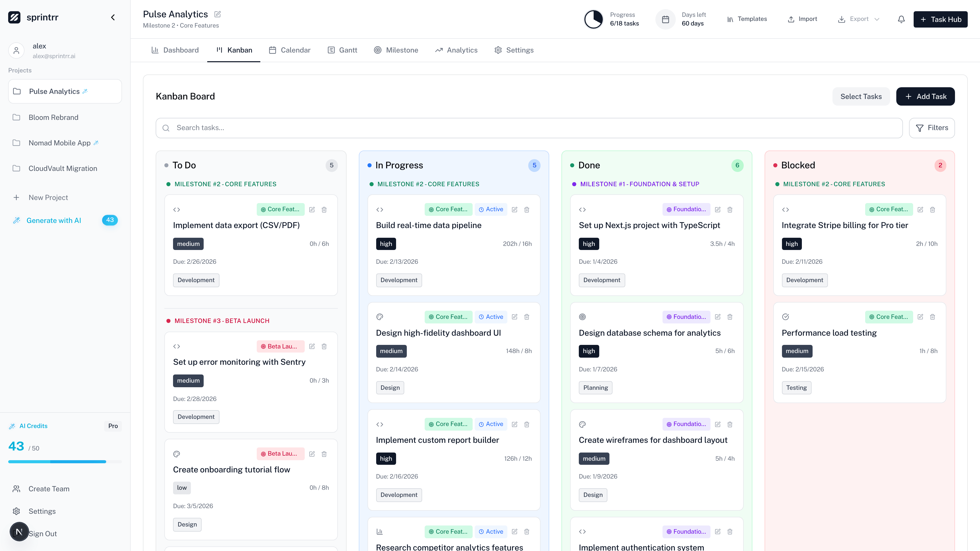
Task: Open notifications bell
Action: pos(901,19)
